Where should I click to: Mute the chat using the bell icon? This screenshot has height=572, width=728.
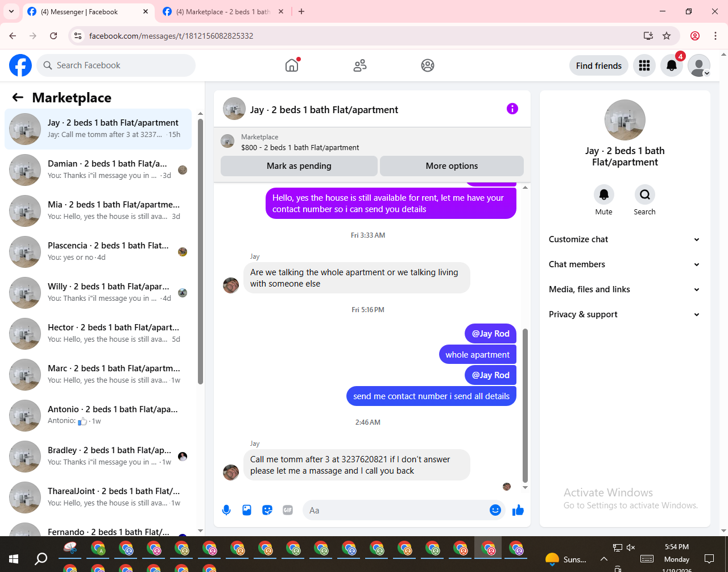coord(604,194)
